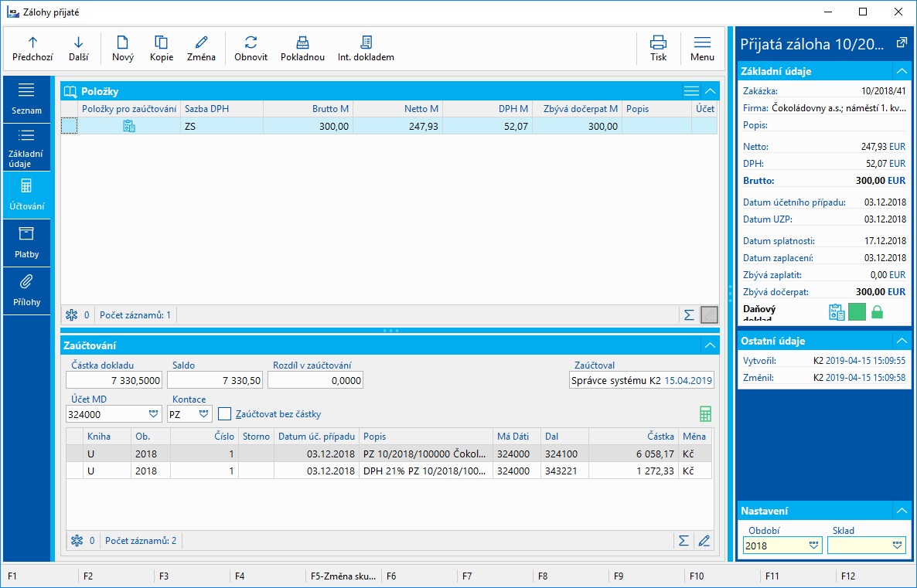Click the pencil edit icon below accounting table
The image size is (917, 588).
click(x=704, y=541)
